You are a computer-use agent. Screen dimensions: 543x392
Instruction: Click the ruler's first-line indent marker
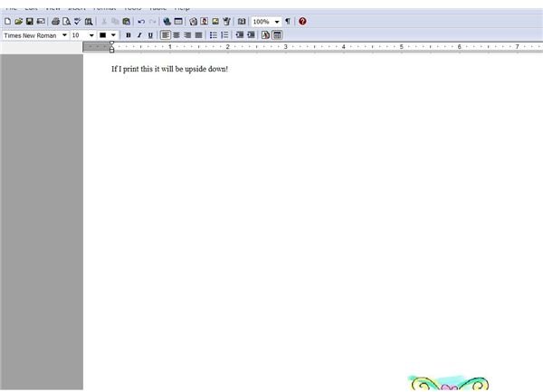tap(111, 43)
